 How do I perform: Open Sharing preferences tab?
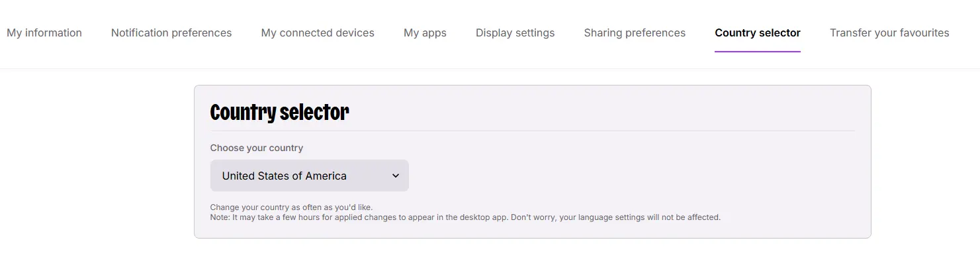635,32
